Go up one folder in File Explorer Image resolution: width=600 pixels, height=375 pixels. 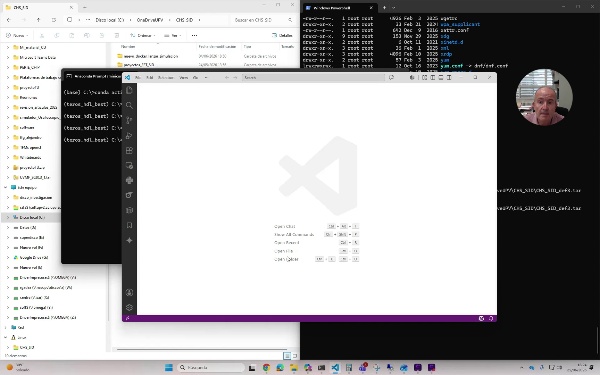click(x=38, y=20)
